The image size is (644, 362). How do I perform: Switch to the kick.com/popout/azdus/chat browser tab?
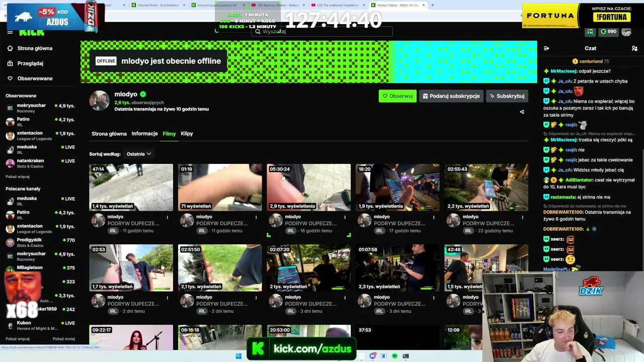[218, 5]
